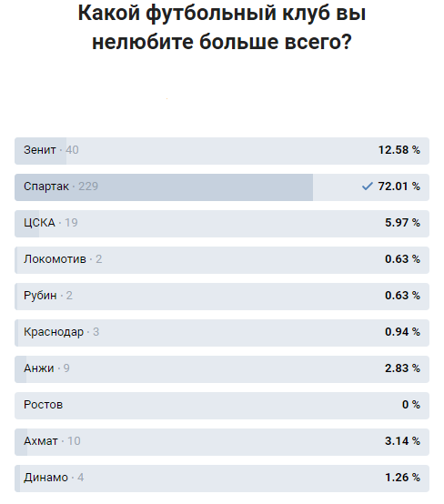Screen dimensions: 444x504
Task: Choose the Динамо poll option
Action: pyautogui.click(x=222, y=478)
